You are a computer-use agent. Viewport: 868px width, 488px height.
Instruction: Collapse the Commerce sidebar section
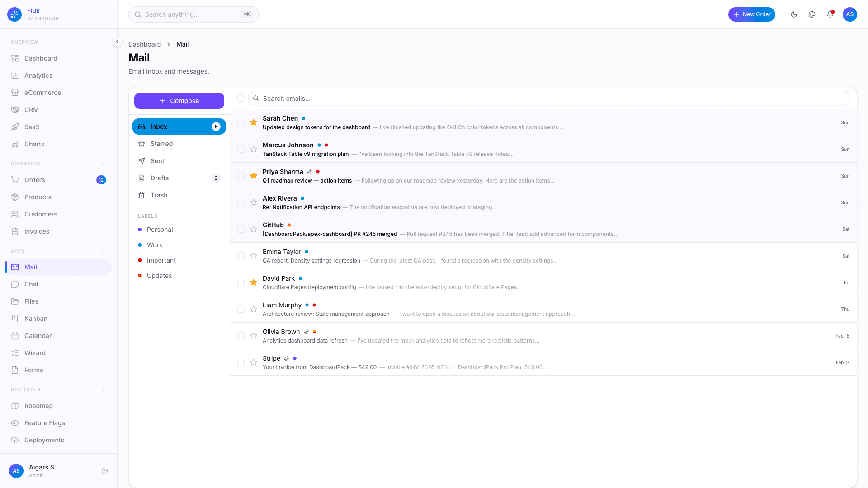(104, 164)
